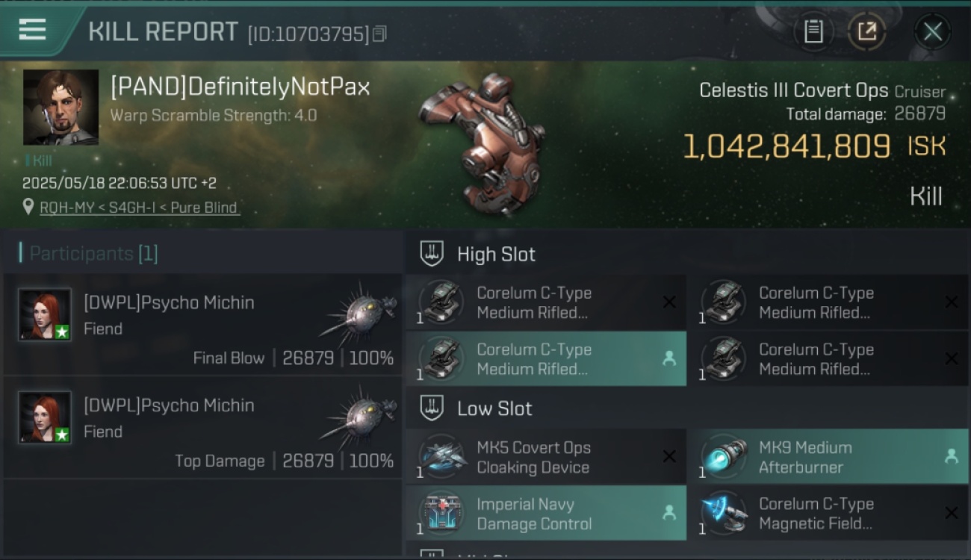
Task: Open RQH-MY system location link
Action: pos(140,208)
